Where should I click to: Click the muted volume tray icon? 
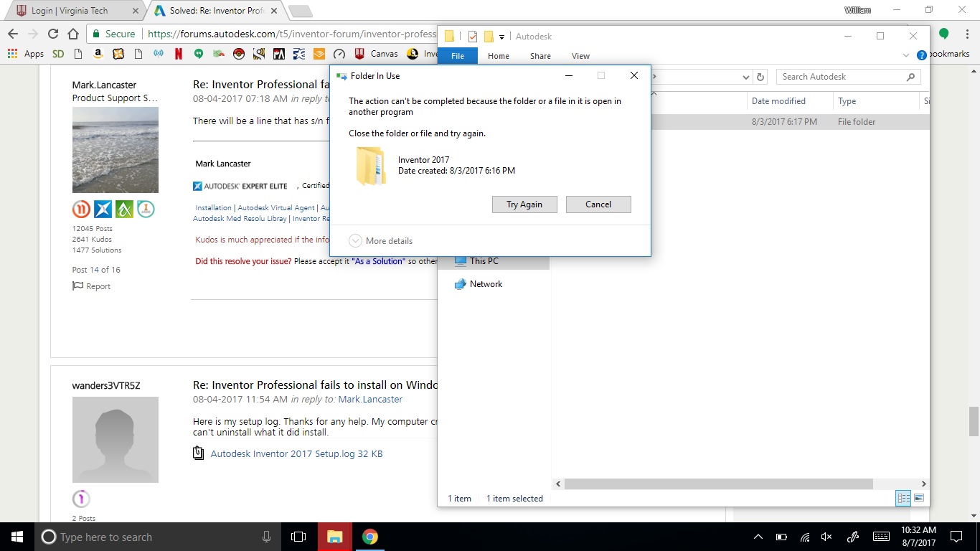[x=826, y=537]
